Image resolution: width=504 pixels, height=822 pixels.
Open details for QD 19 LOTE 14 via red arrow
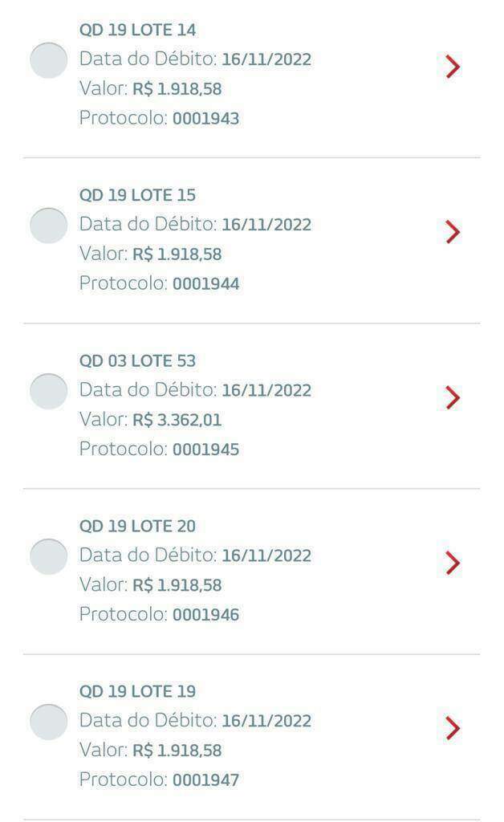point(453,67)
